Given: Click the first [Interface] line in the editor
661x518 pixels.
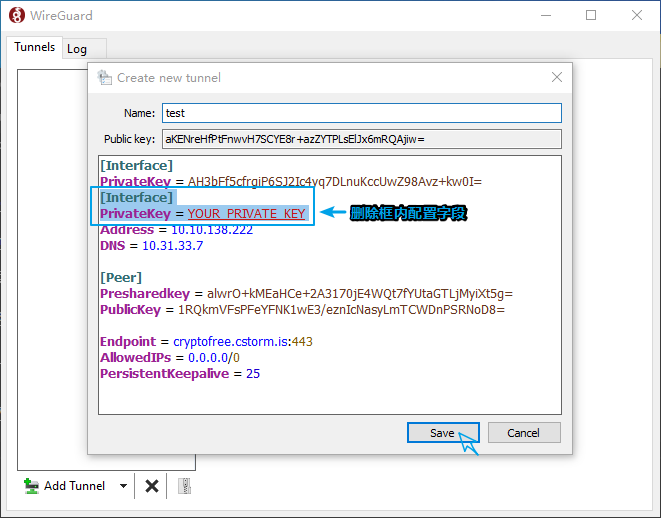Looking at the screenshot, I should pyautogui.click(x=137, y=165).
